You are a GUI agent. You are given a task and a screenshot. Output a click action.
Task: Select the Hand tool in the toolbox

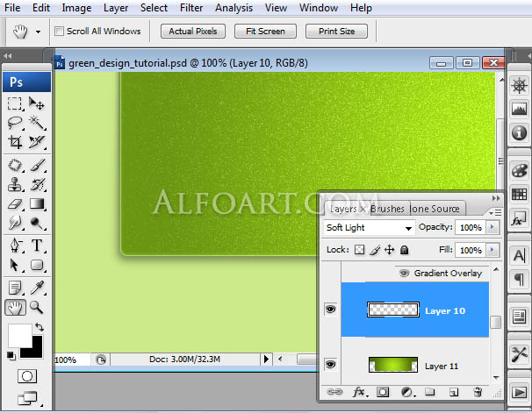(x=15, y=308)
